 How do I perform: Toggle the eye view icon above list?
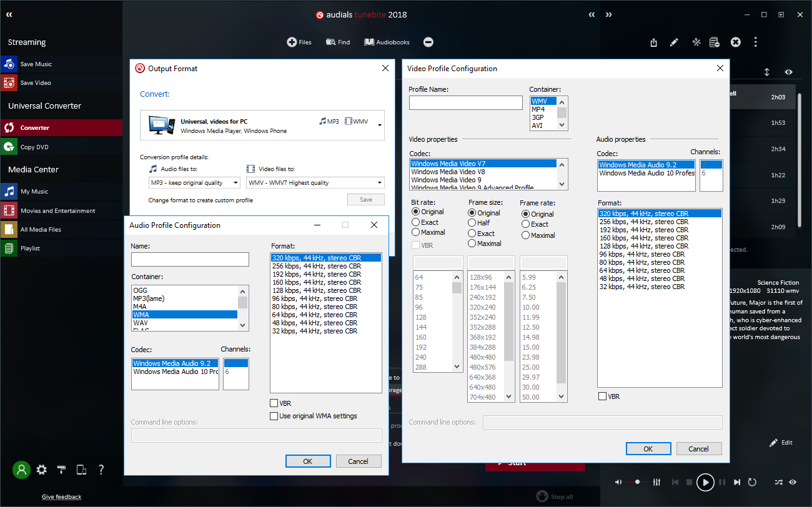(x=789, y=72)
